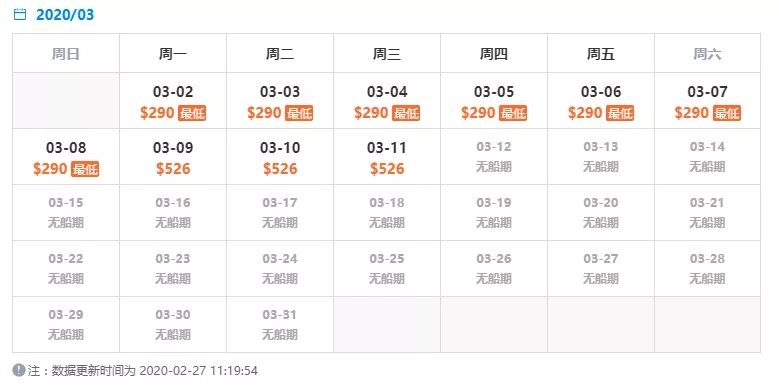Click the unavailable 03-12 date cell

point(494,157)
